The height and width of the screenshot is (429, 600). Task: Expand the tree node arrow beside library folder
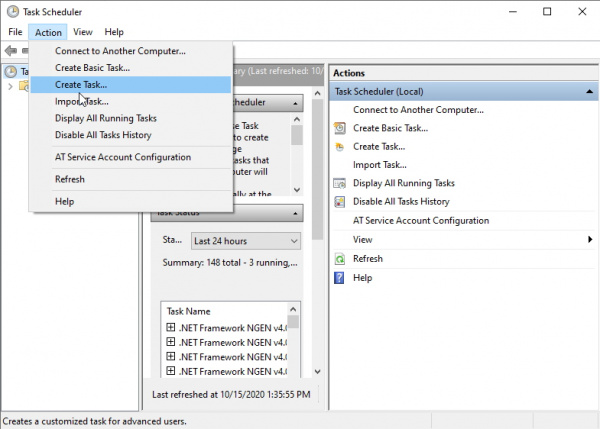pos(10,86)
